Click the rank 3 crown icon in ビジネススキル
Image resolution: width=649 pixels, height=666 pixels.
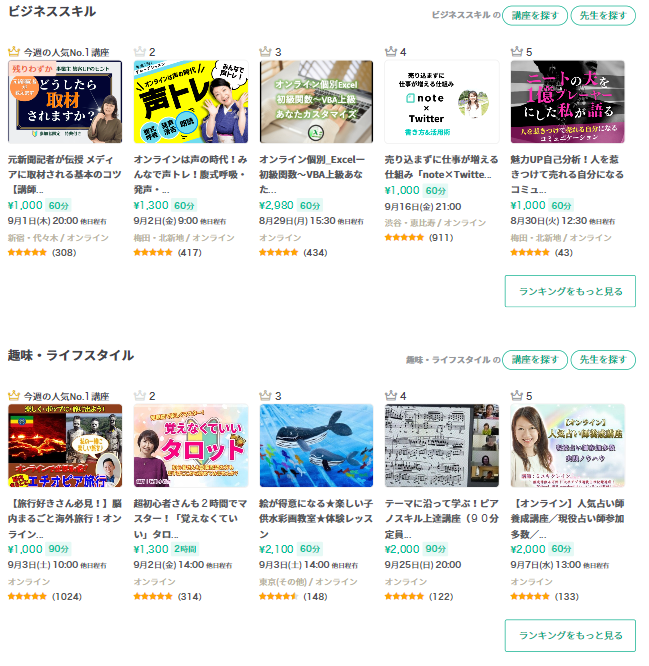265,52
